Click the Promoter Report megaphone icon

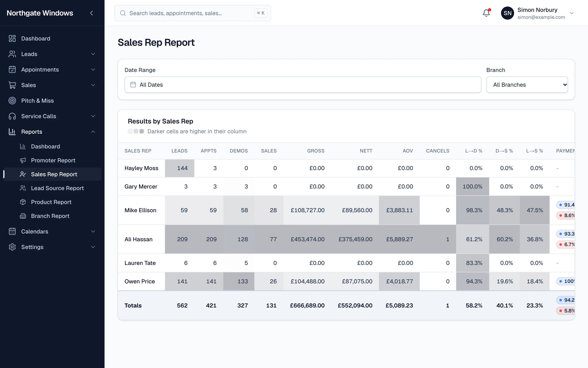(x=23, y=160)
